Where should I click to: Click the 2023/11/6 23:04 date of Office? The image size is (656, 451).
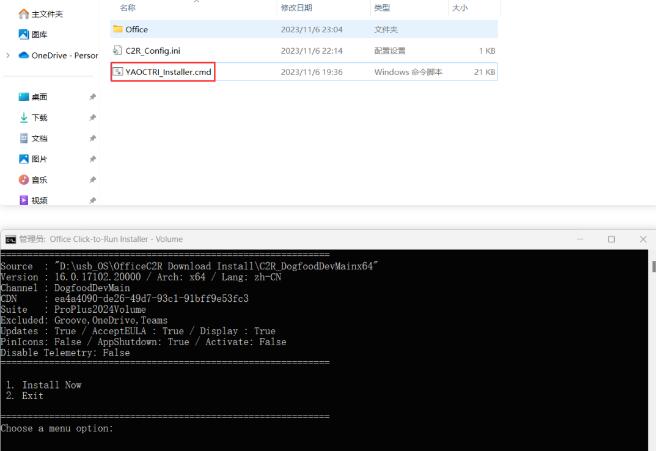(x=312, y=29)
